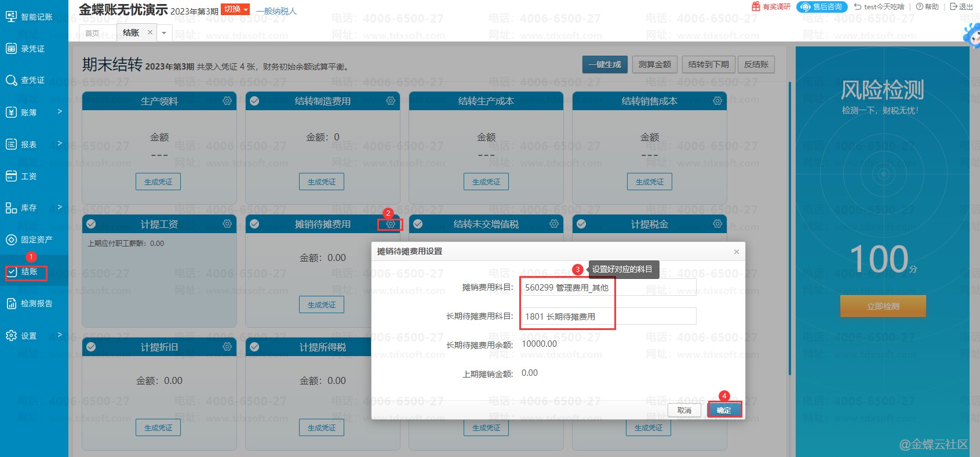This screenshot has height=457, width=980.
Task: Generate voucher on 生产领料 card
Action: [x=158, y=182]
